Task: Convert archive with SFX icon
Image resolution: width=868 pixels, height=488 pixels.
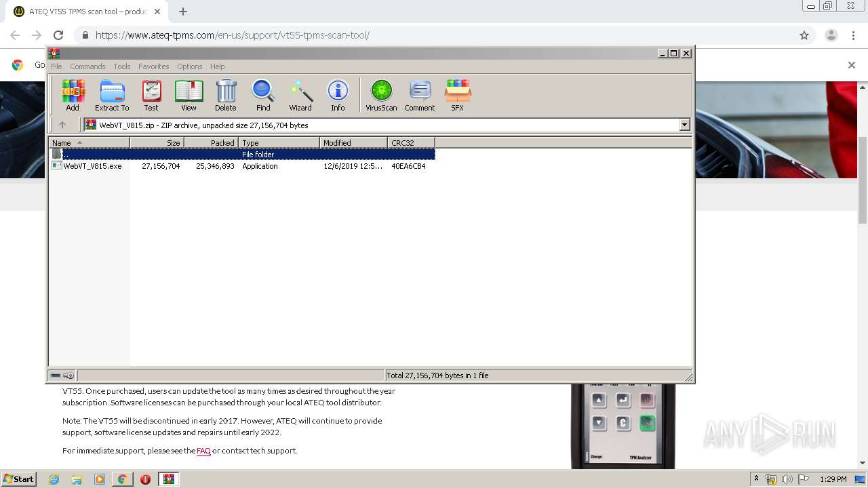Action: coord(458,95)
